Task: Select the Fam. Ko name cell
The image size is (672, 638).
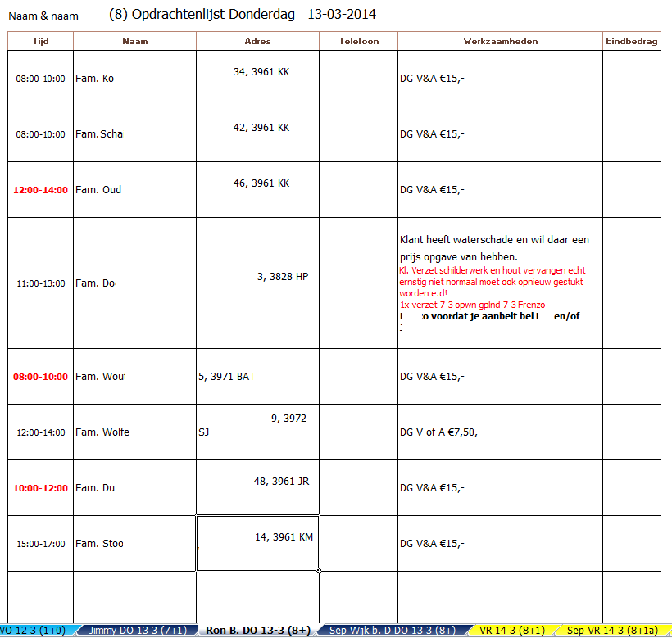Action: [x=134, y=79]
